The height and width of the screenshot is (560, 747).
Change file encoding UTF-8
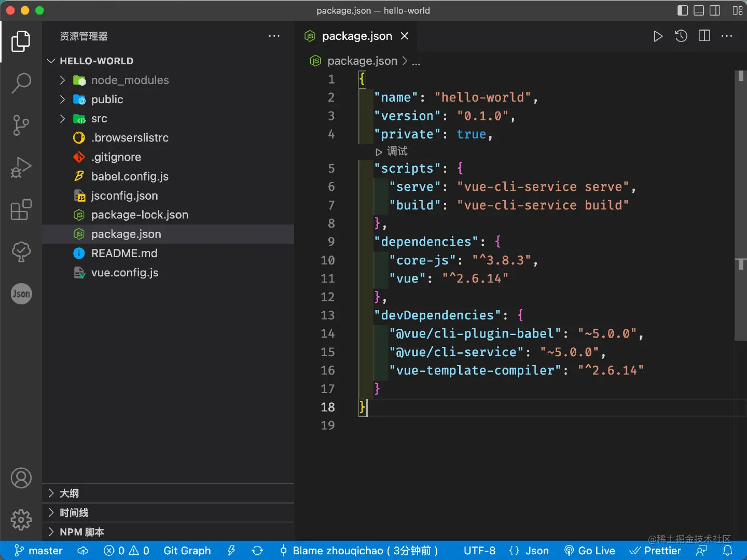click(479, 551)
